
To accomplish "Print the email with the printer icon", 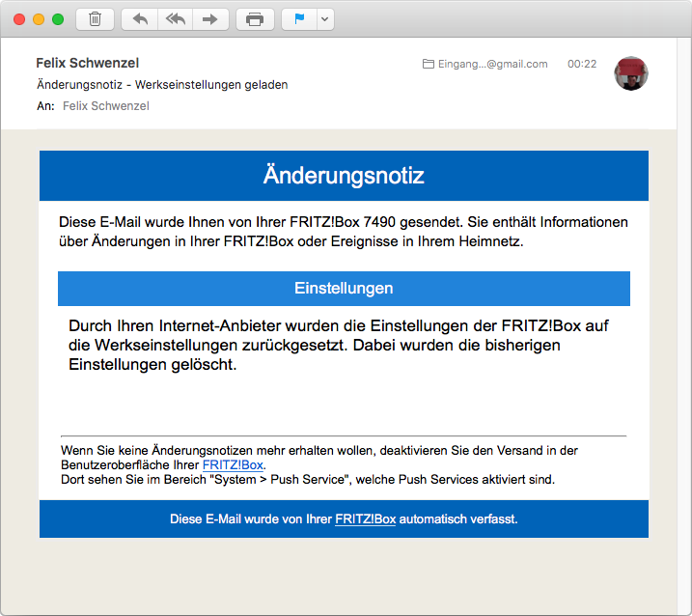I will 255,19.
